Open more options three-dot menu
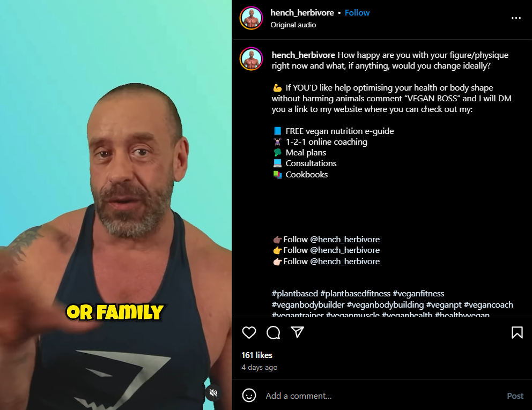The image size is (532, 410). [516, 18]
